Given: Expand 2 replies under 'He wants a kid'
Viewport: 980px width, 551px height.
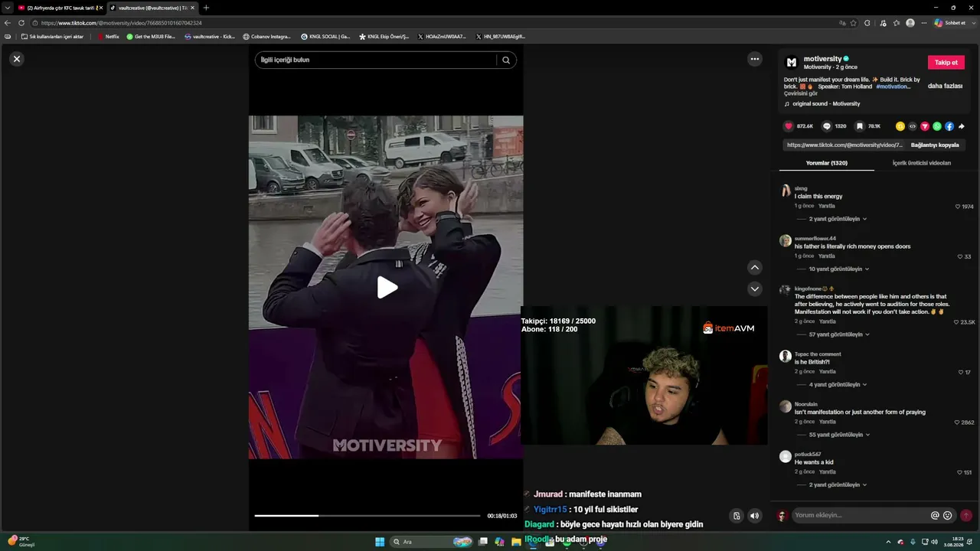Looking at the screenshot, I should tap(838, 485).
